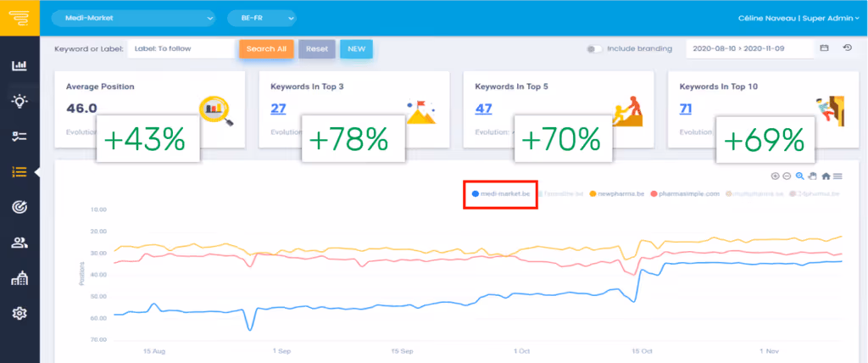Click the history clock icon in filter bar
The width and height of the screenshot is (868, 363).
point(847,48)
